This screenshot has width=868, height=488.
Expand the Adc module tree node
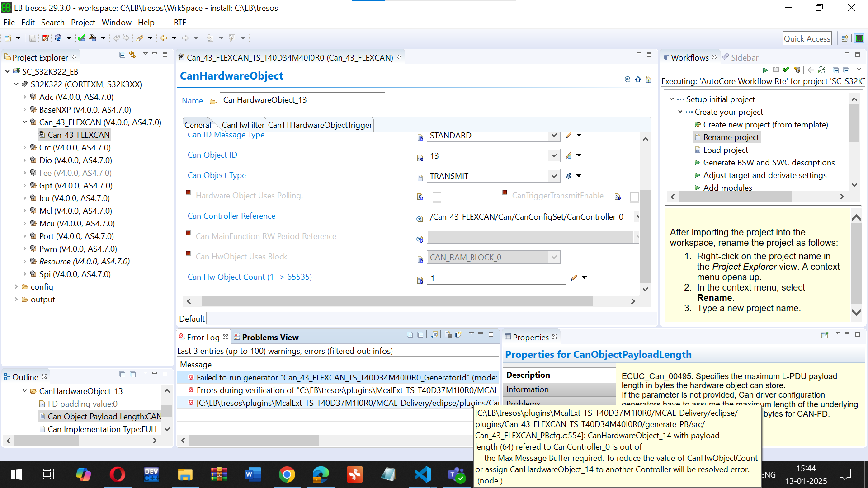25,97
